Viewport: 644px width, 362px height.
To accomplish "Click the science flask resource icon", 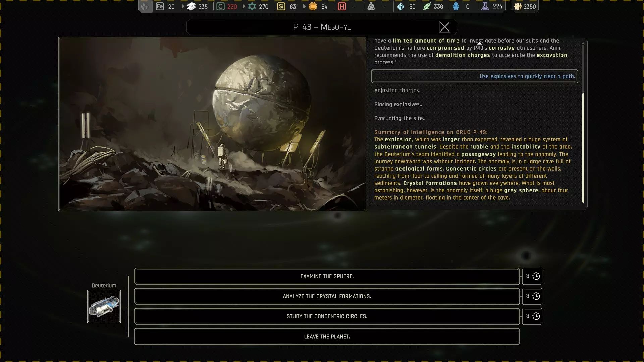I will coord(485,7).
